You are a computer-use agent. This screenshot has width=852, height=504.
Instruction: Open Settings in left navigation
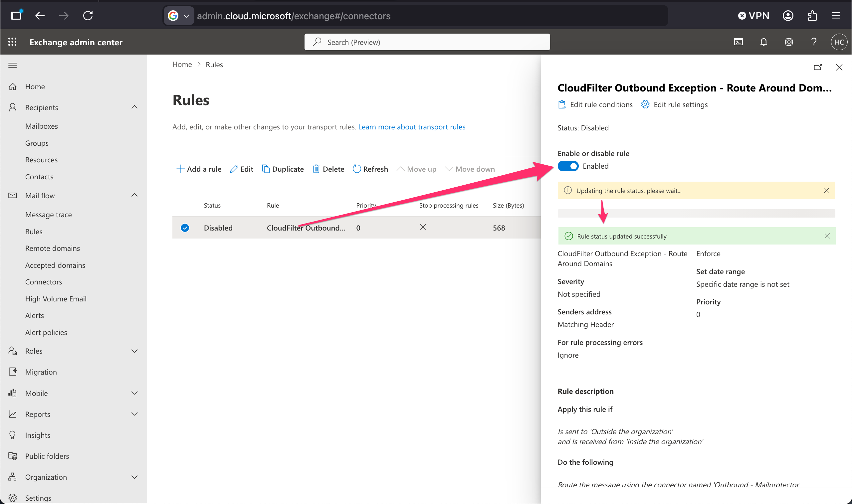point(38,498)
